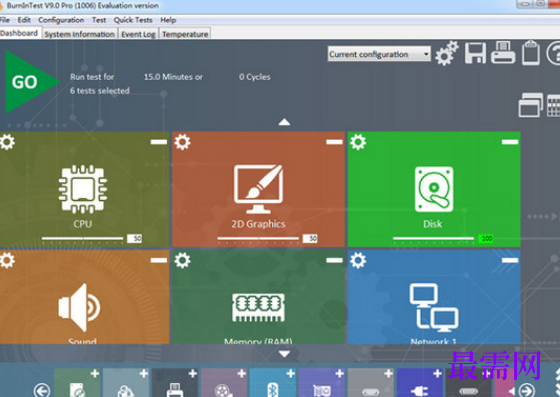Image resolution: width=560 pixels, height=397 pixels.
Task: Select the Dashboard tab
Action: pyautogui.click(x=19, y=33)
